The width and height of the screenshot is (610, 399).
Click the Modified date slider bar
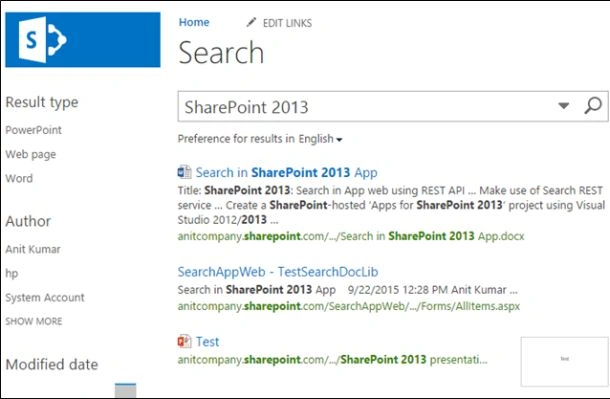coord(125,390)
